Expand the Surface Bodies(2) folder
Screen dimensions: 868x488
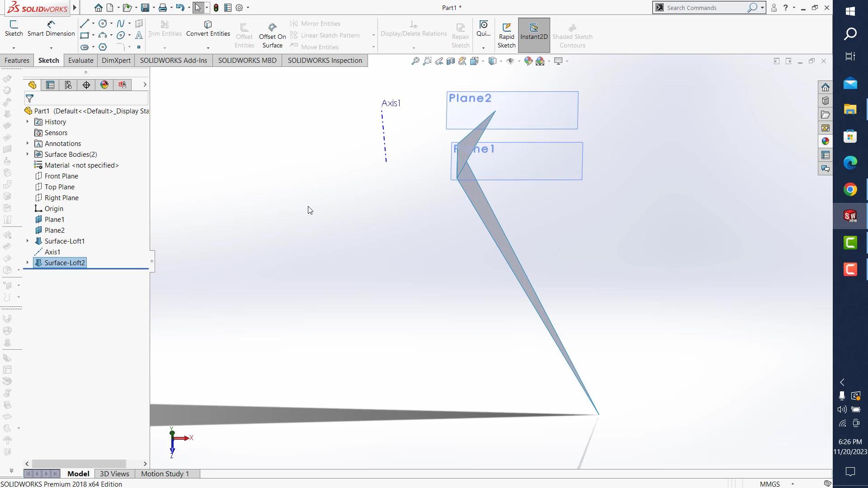coord(28,155)
